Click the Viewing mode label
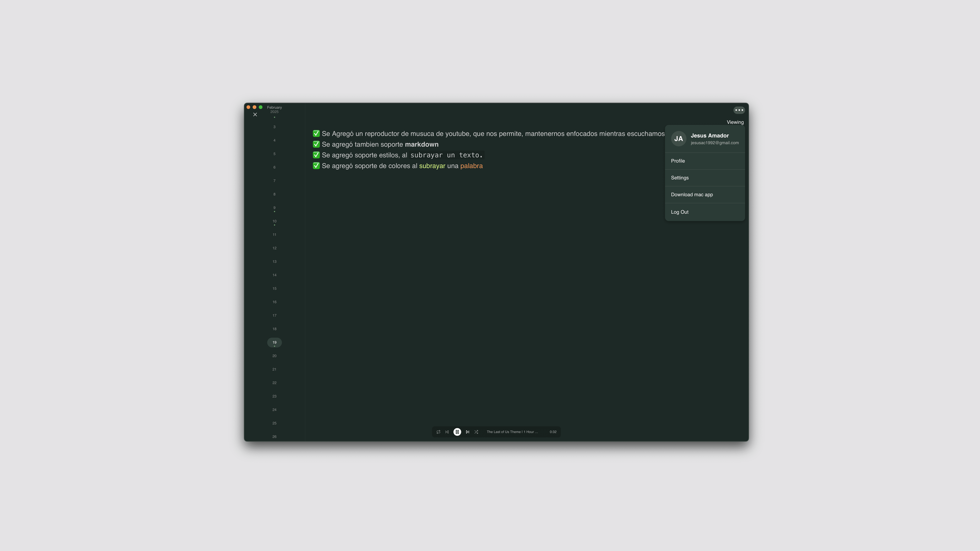 point(735,122)
